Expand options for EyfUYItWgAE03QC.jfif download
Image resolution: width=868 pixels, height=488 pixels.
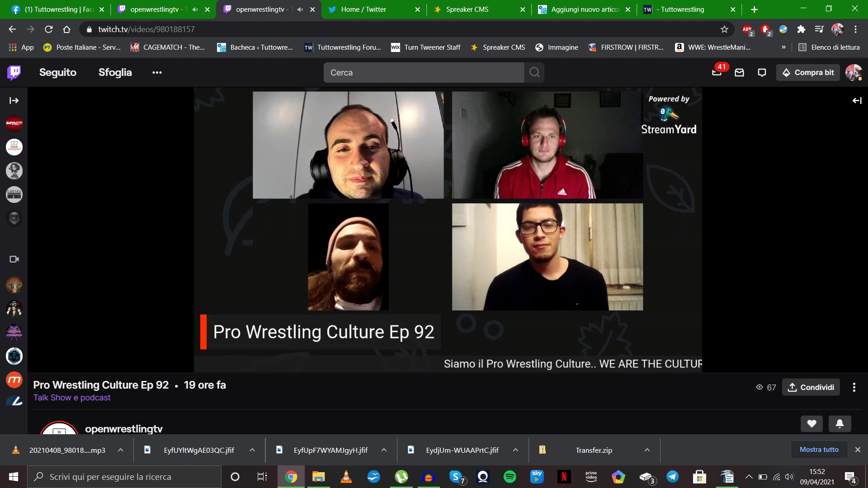pos(252,450)
